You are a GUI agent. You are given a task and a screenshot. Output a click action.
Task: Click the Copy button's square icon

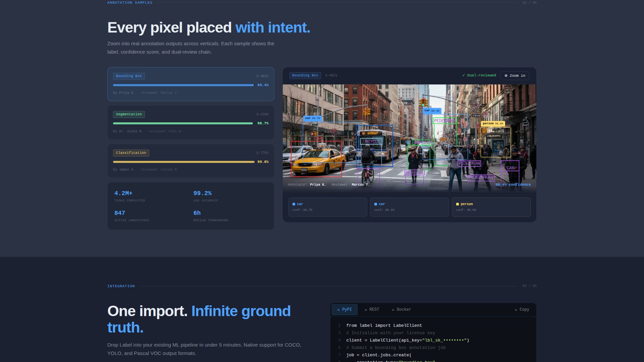click(516, 310)
